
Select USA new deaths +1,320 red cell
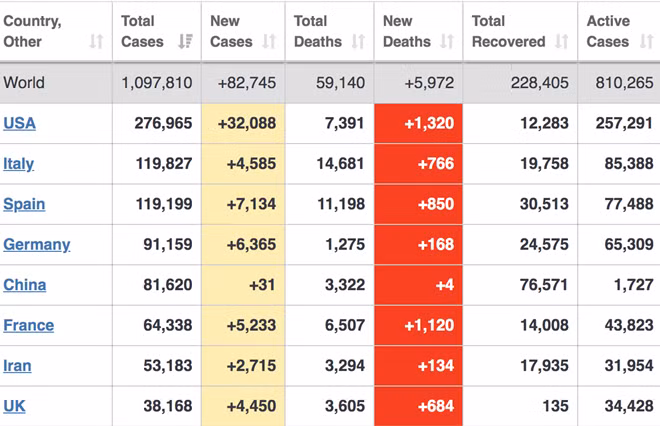click(x=418, y=124)
